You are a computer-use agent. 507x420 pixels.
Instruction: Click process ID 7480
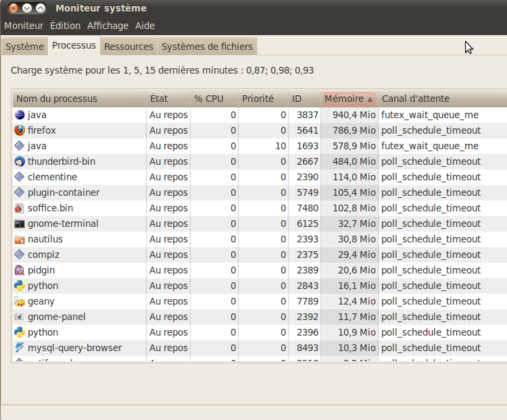[308, 208]
